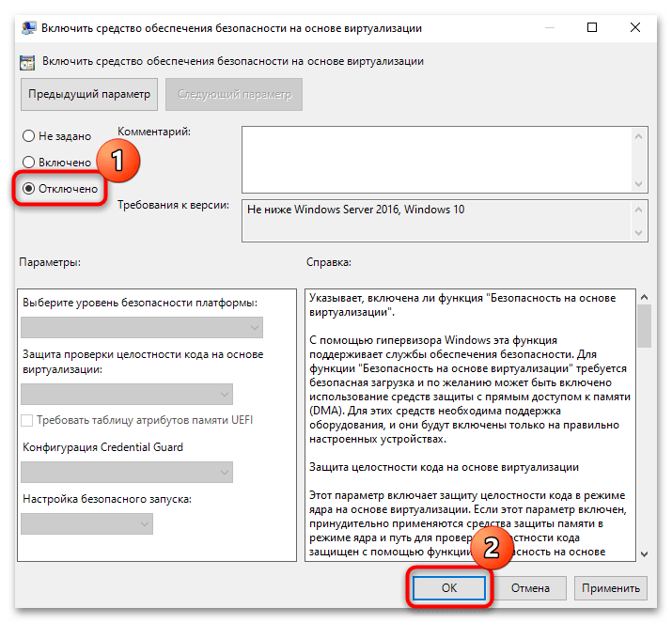This screenshot has height=623, width=672.
Task: Click the 'Требования к версии:' label
Action: tap(174, 205)
